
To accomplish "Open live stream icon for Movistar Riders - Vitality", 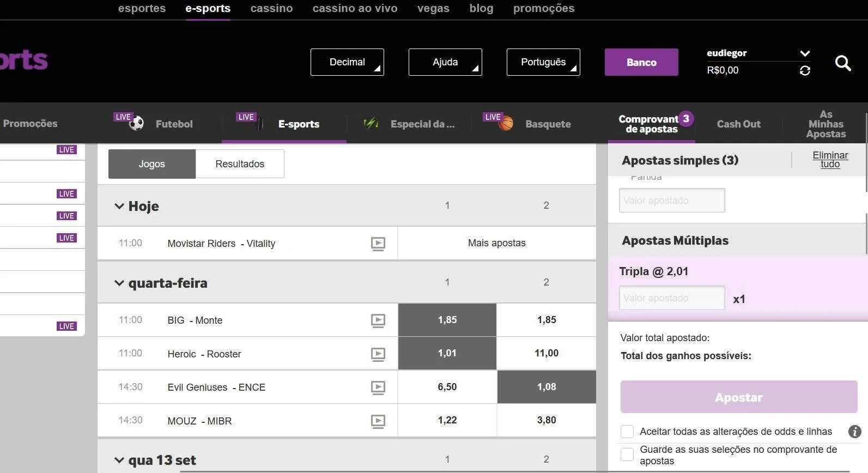I will click(x=378, y=244).
